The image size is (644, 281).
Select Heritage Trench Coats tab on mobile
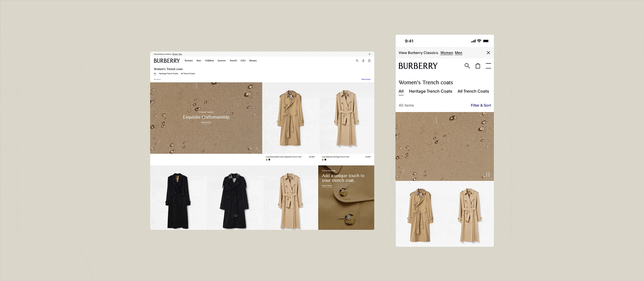(x=430, y=91)
